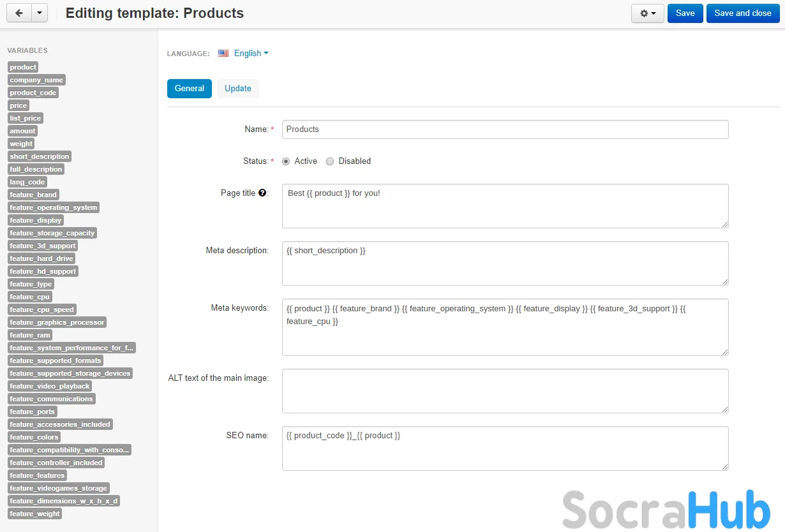Insert the product_code variable tag
Viewport: 785px width, 532px height.
pos(33,92)
